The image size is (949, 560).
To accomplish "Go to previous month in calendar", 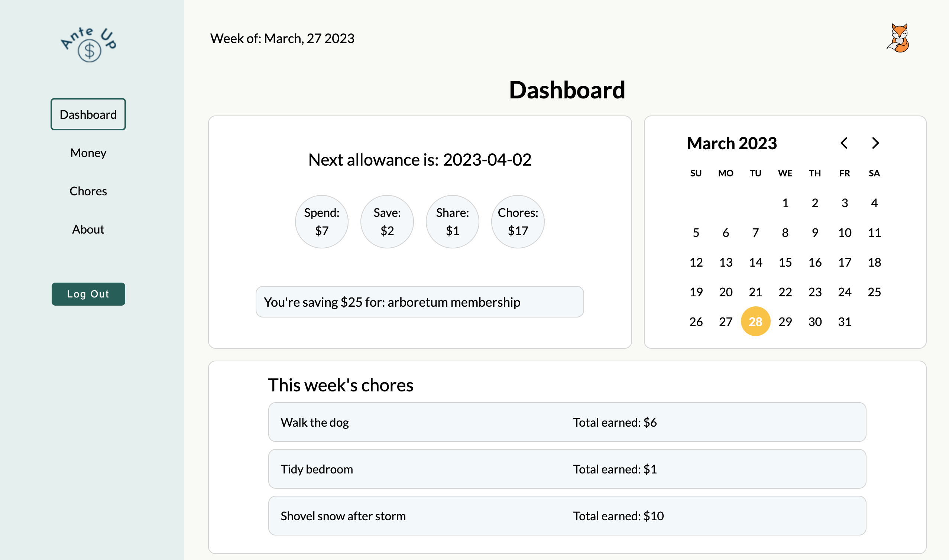I will pos(844,143).
